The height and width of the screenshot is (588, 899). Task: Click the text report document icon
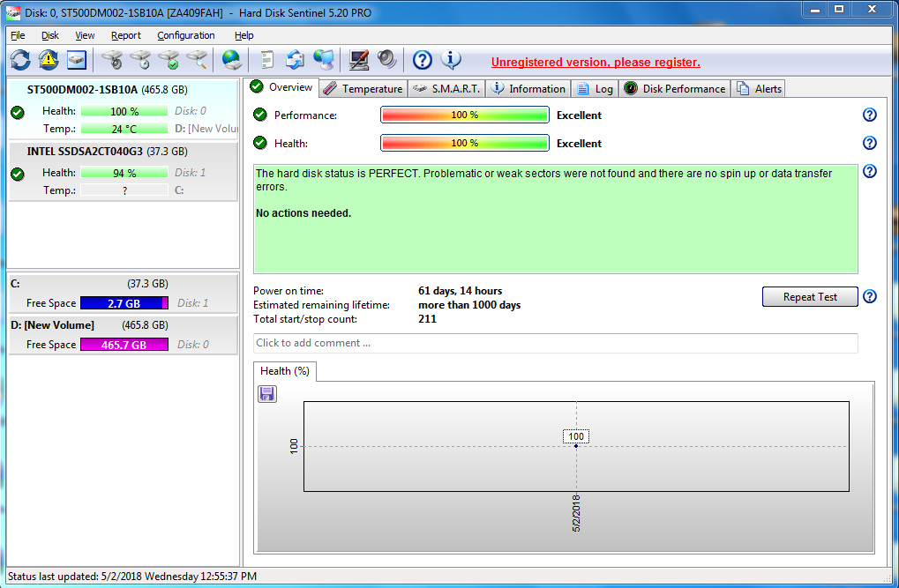[266, 60]
